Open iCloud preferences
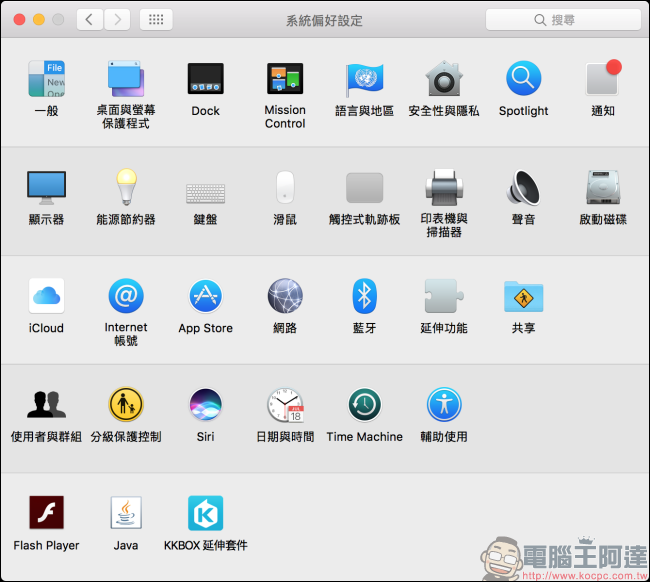 pyautogui.click(x=46, y=296)
